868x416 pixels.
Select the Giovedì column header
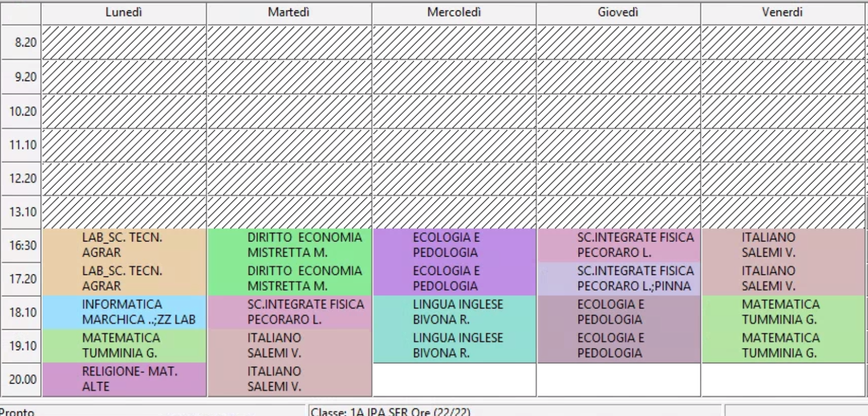click(x=618, y=13)
